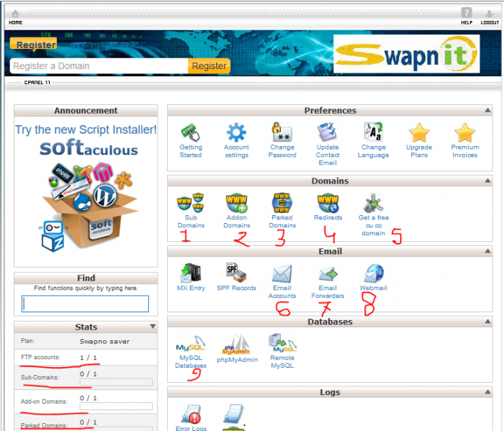Open the Email Accounts envelope icon
Viewport: 504px width, 431px height.
point(282,273)
